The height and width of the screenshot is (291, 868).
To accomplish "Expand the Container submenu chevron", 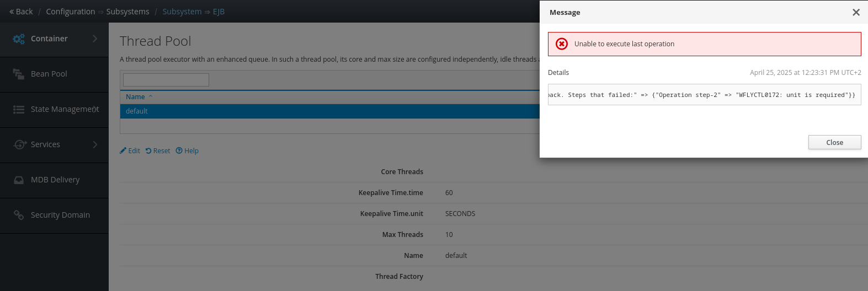I will pyautogui.click(x=95, y=39).
